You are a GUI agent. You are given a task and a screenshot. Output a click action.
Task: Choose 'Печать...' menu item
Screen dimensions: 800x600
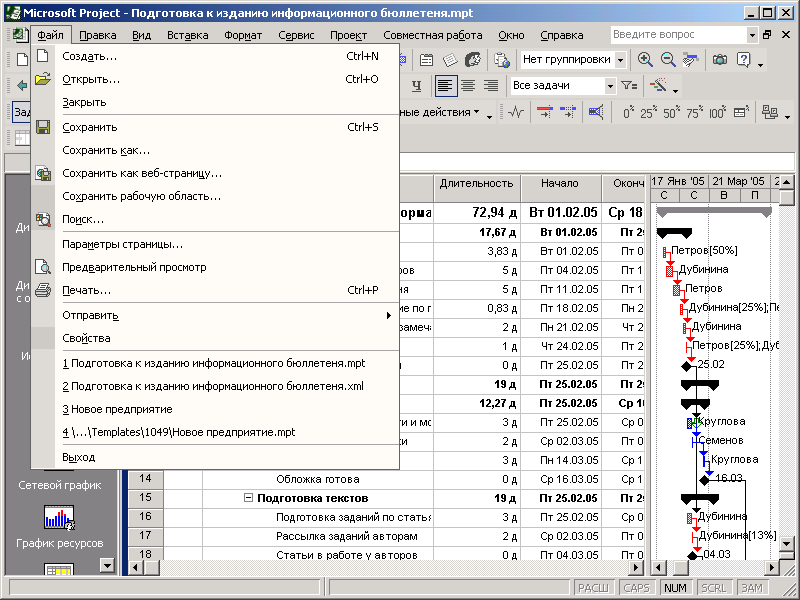(215, 290)
